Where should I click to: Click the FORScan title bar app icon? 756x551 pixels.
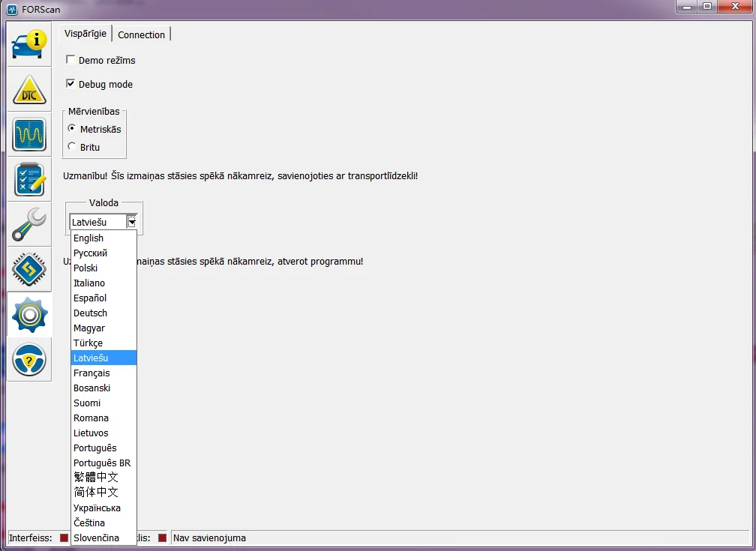pyautogui.click(x=12, y=9)
